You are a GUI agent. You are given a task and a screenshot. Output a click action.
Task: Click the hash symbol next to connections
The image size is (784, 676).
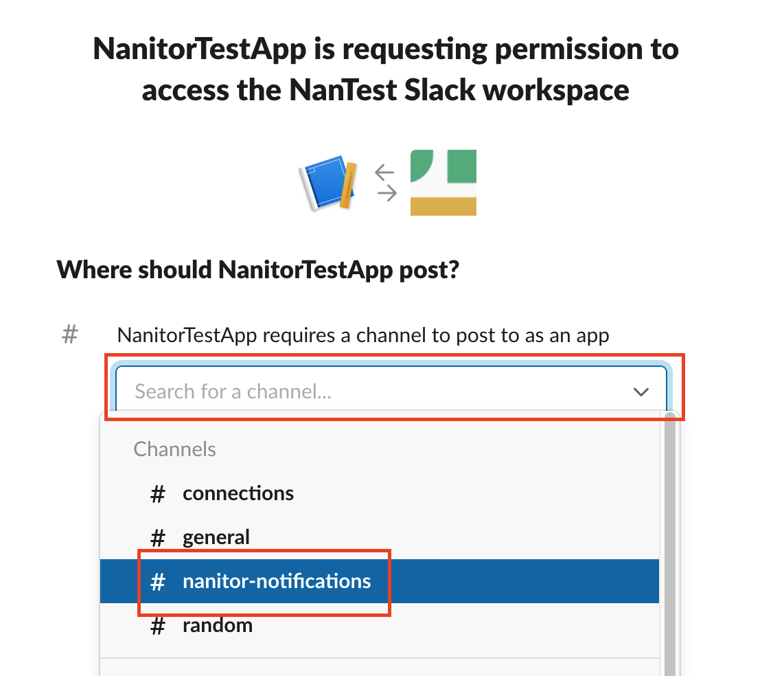158,494
